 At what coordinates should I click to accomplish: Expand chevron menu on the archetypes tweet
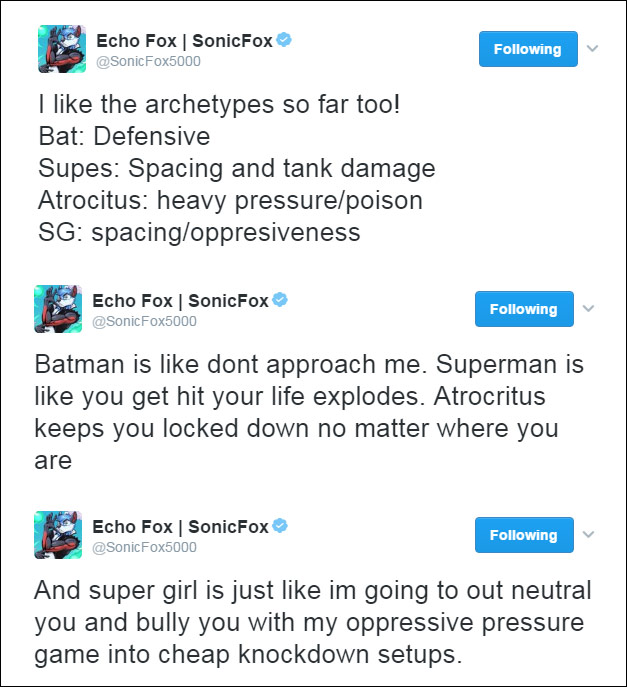[592, 48]
